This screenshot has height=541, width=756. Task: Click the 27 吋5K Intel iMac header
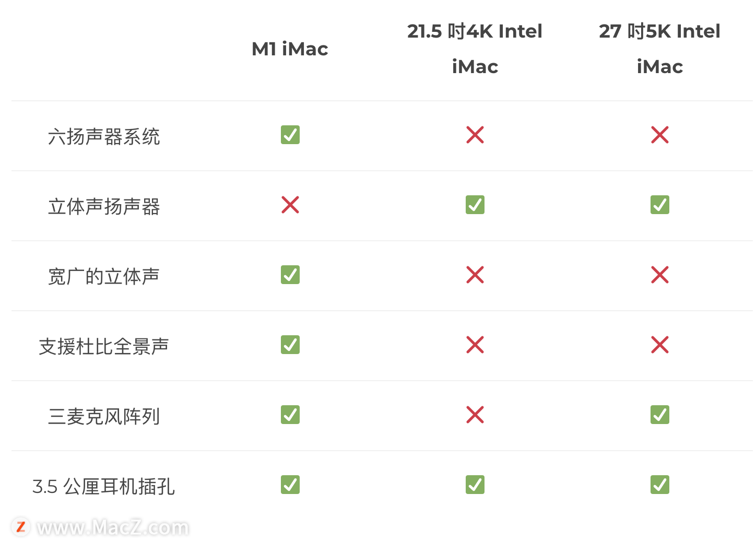[659, 49]
